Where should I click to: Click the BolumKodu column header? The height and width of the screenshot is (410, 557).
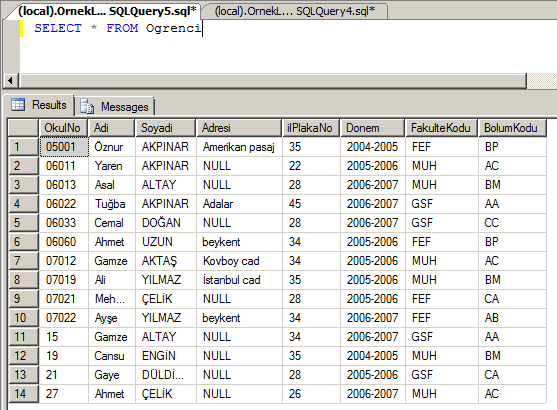tap(512, 128)
